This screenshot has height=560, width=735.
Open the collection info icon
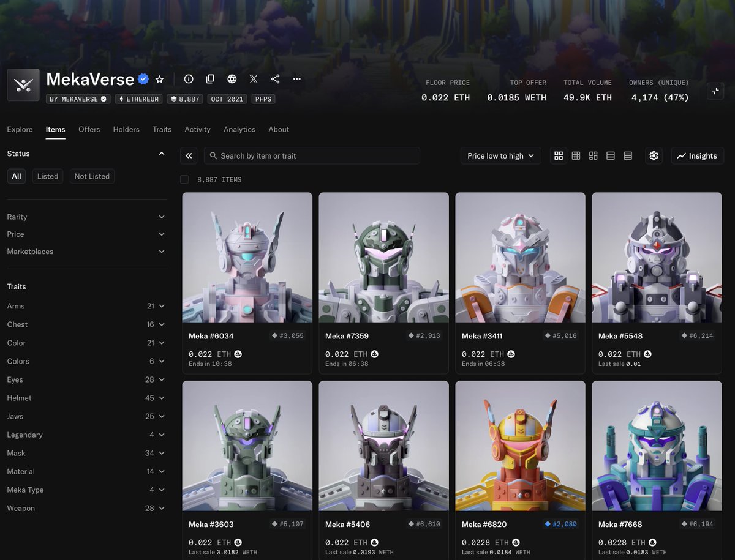(189, 79)
